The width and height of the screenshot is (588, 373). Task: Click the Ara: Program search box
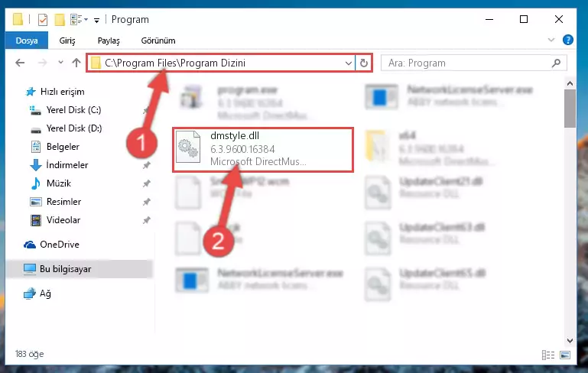pyautogui.click(x=473, y=63)
